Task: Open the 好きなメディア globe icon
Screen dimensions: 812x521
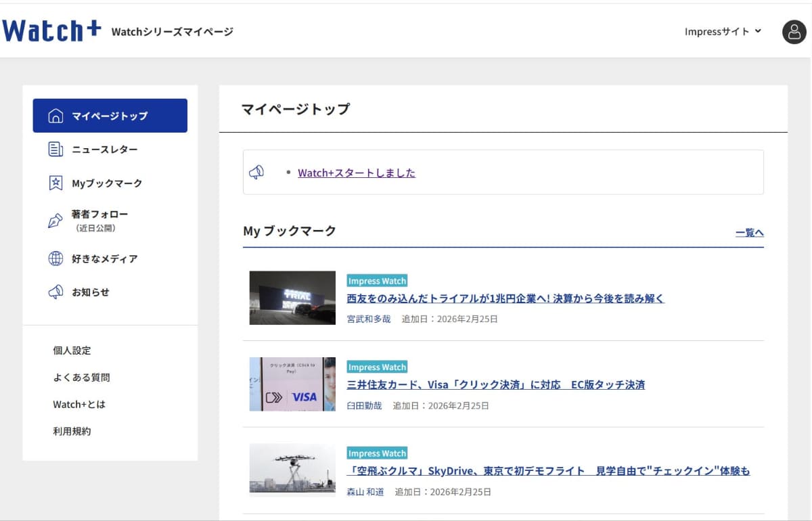Action: (x=55, y=258)
